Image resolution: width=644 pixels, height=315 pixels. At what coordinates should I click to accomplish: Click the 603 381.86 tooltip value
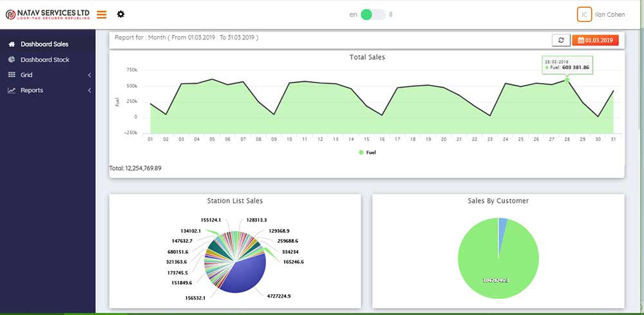coord(576,68)
